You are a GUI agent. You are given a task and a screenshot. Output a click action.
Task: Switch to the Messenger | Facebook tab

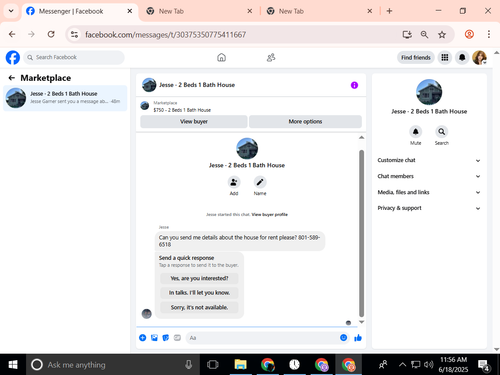pyautogui.click(x=80, y=11)
